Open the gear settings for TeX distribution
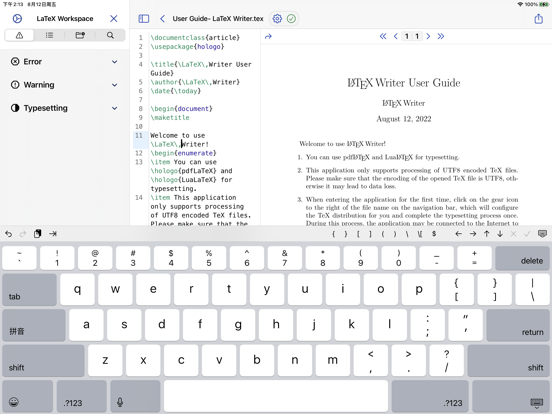552x414 pixels. point(277,19)
